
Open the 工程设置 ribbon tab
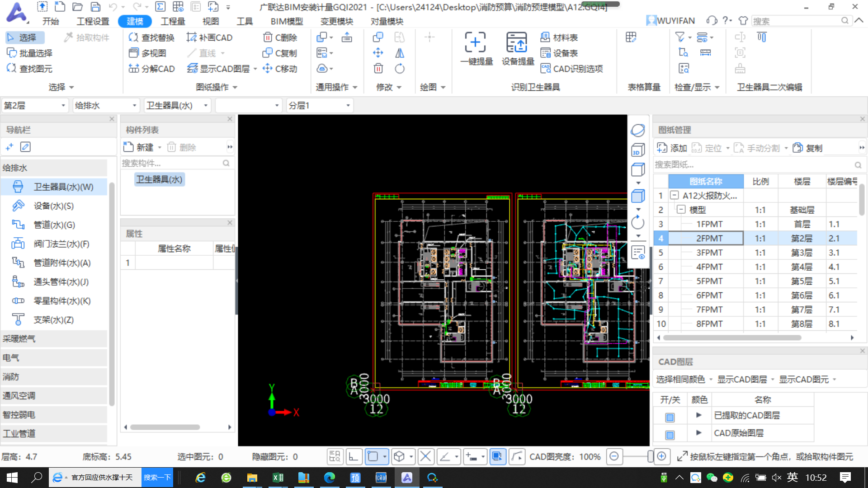click(93, 21)
